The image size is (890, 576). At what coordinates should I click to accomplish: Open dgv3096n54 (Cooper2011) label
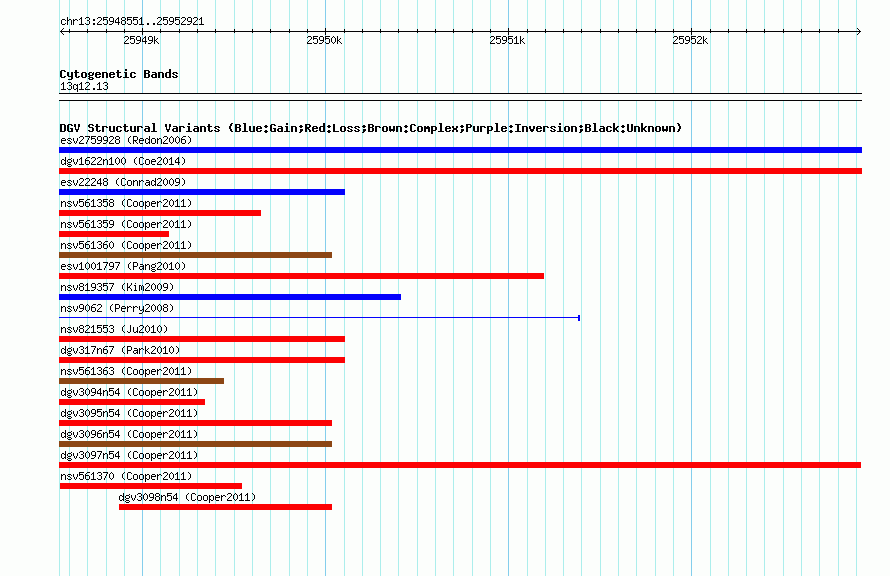point(129,434)
